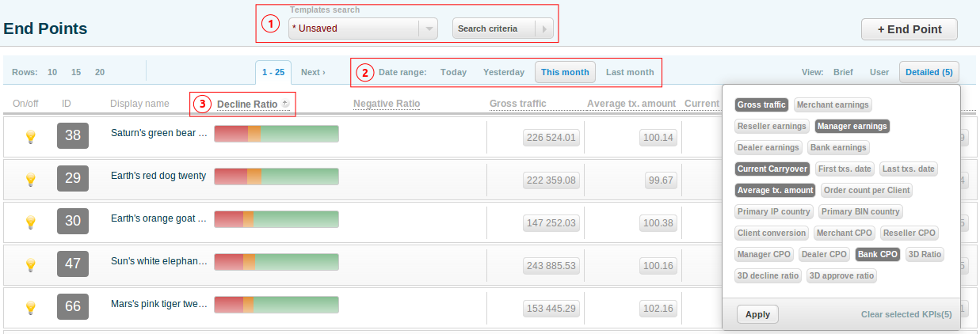Toggle lightbulb for Sun's white elephant row
The height and width of the screenshot is (334, 980).
[x=30, y=264]
